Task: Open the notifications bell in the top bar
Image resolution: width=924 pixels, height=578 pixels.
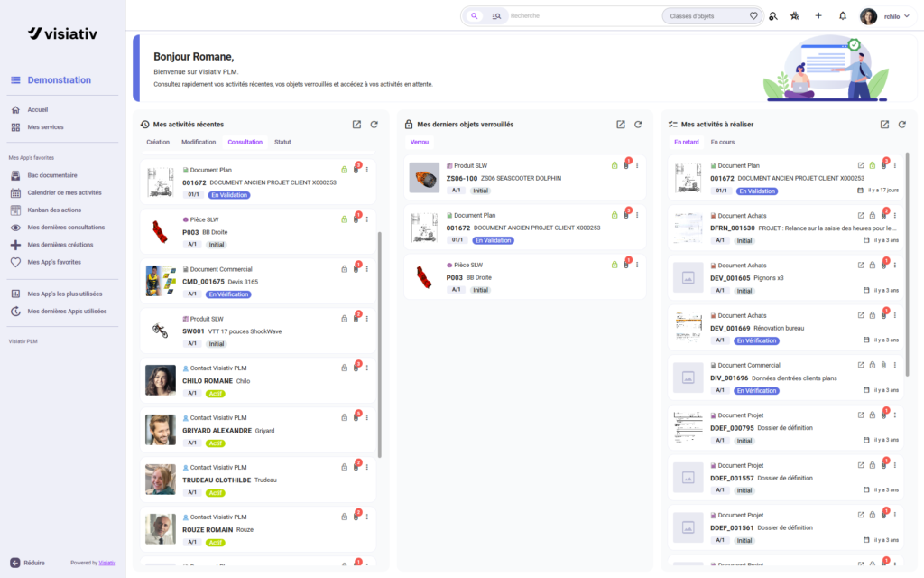Action: coord(843,16)
